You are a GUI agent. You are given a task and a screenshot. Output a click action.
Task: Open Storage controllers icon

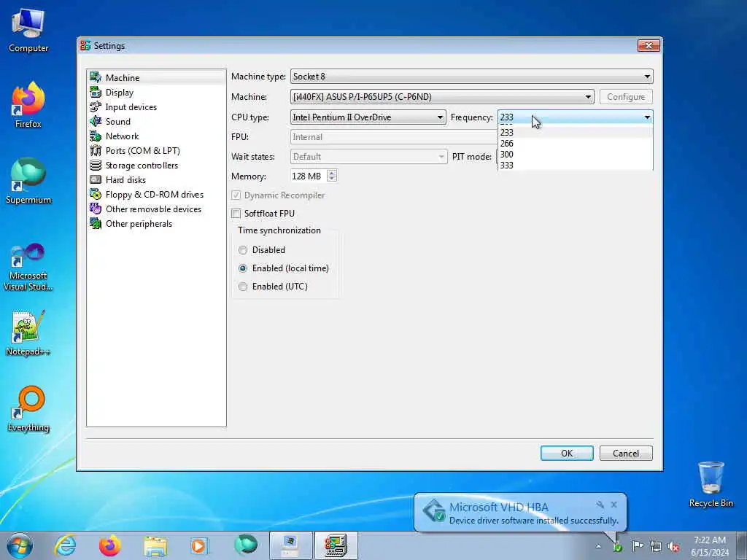(96, 166)
